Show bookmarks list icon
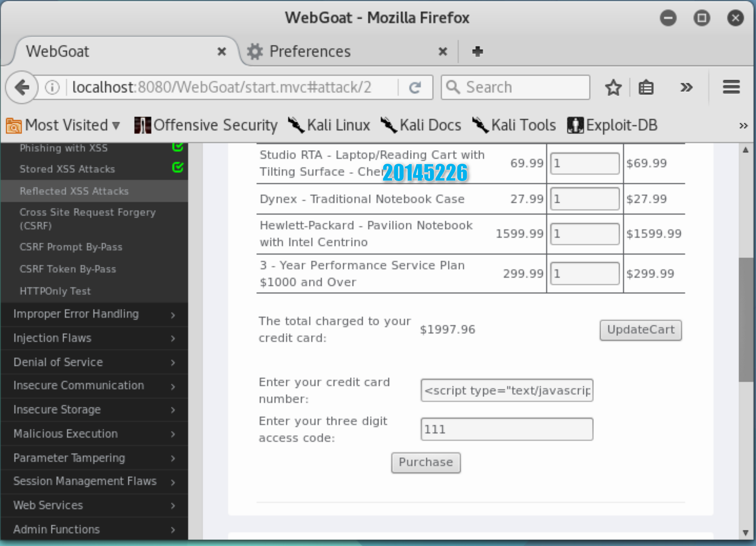The width and height of the screenshot is (756, 546). pos(646,87)
